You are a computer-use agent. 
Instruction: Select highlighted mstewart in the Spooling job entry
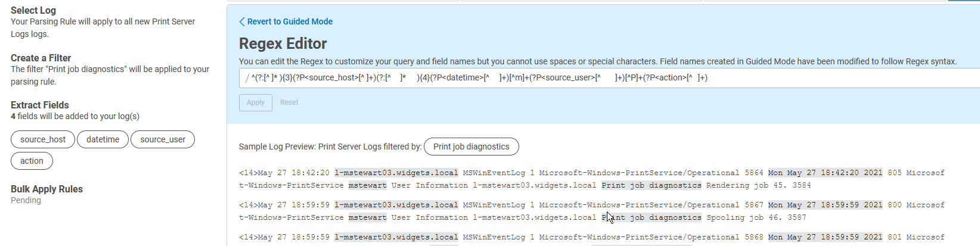[x=367, y=217]
